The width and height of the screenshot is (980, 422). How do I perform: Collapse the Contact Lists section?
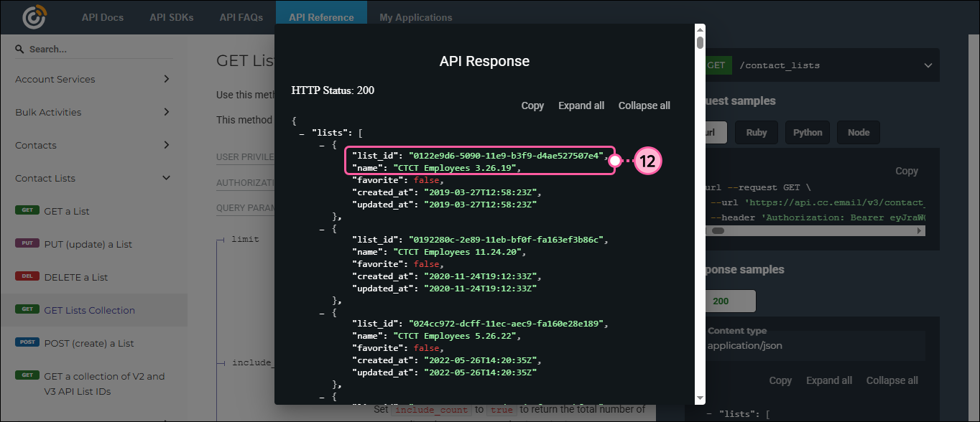coord(93,178)
